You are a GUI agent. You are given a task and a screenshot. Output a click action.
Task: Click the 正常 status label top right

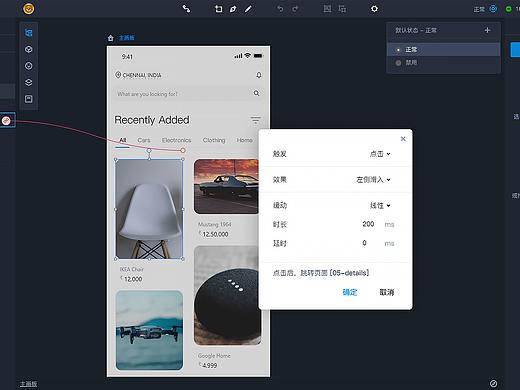point(479,9)
